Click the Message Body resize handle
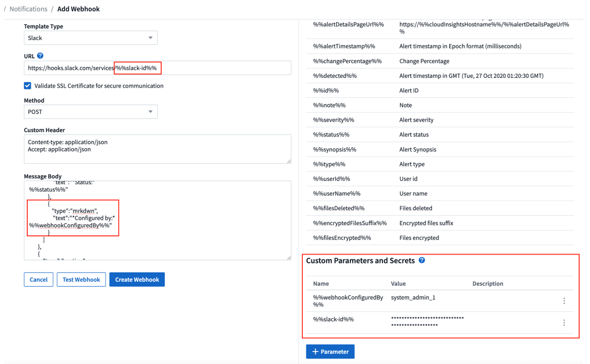Screen dimensions: 590x364 pos(289,257)
